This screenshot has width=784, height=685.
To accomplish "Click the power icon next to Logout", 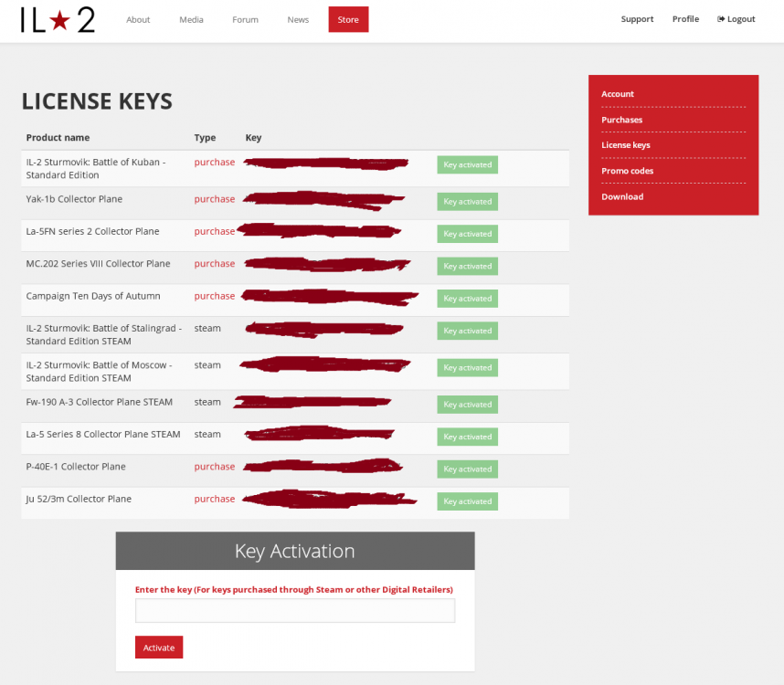I will coord(721,18).
